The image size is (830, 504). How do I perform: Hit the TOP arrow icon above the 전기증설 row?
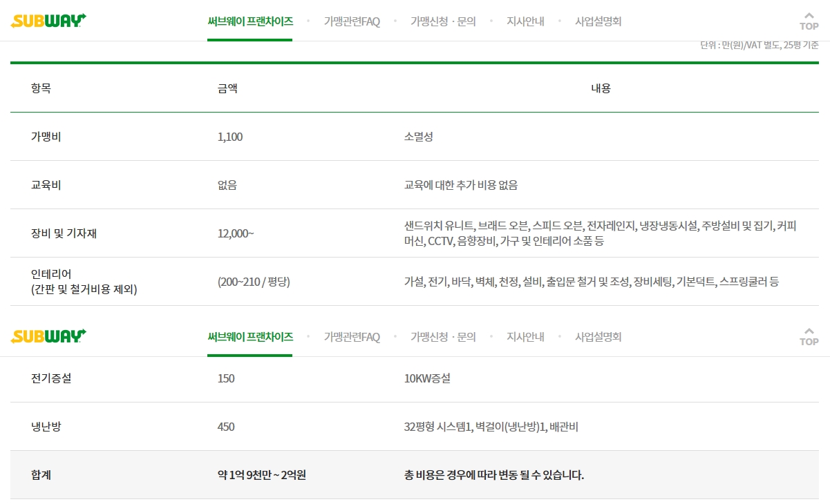point(809,336)
